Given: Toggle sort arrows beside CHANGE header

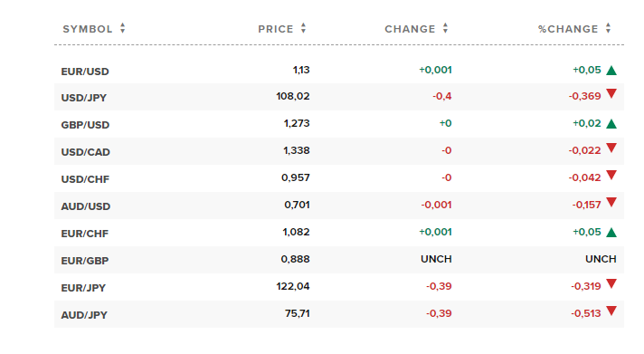Looking at the screenshot, I should point(445,28).
